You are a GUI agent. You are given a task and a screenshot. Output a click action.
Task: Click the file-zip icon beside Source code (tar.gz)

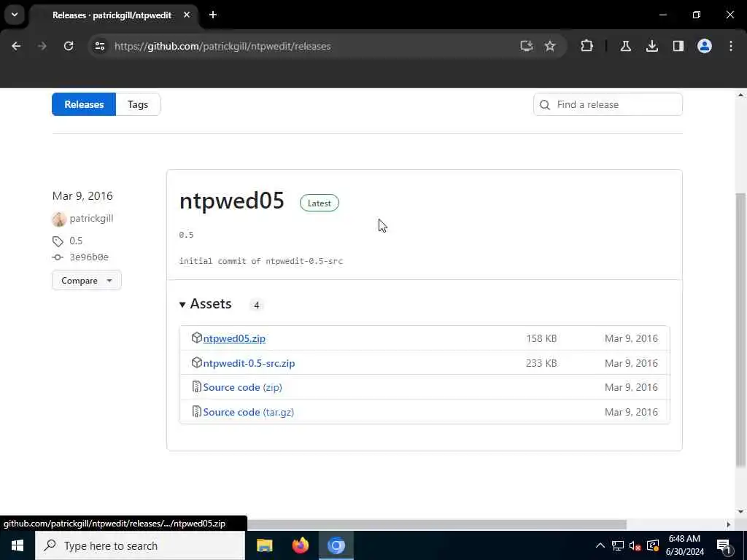[196, 411]
